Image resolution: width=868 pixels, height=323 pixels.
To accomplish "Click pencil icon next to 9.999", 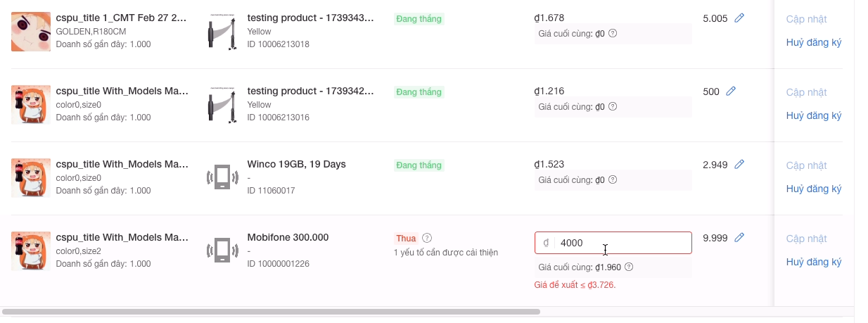I will point(739,238).
